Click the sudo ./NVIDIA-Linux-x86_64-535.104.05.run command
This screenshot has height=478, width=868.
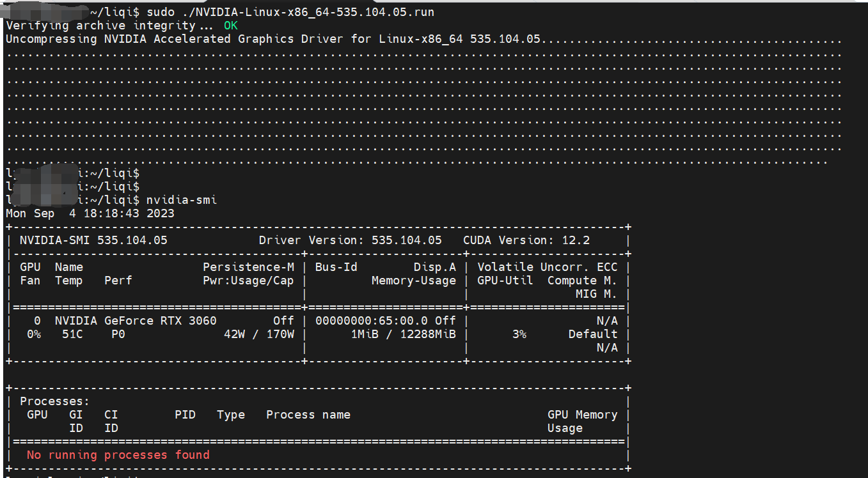click(290, 12)
